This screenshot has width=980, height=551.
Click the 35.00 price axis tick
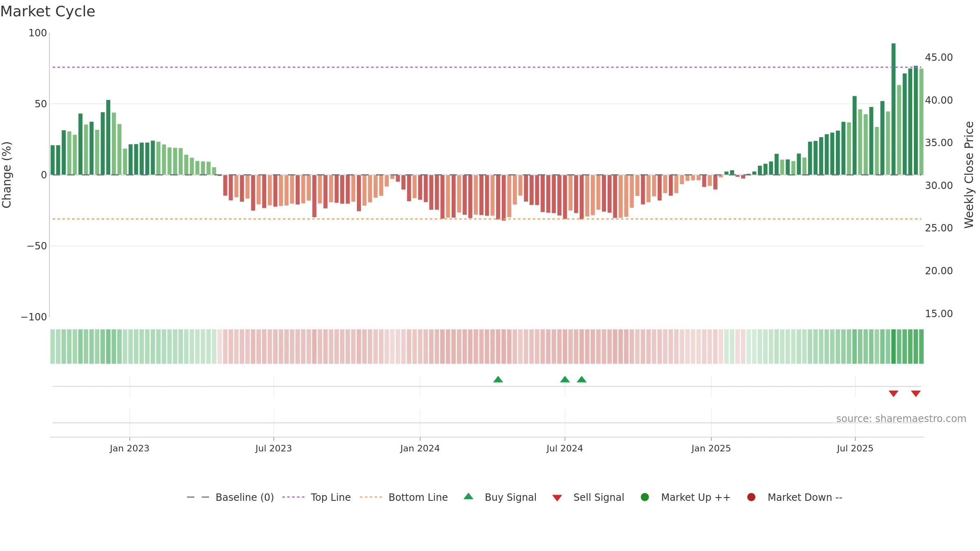coord(939,142)
